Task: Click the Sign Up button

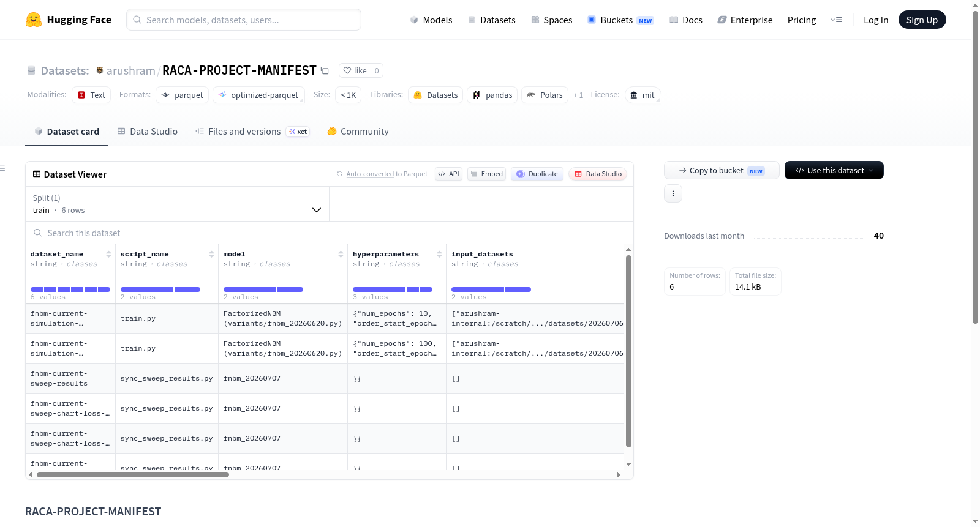Action: click(x=922, y=20)
